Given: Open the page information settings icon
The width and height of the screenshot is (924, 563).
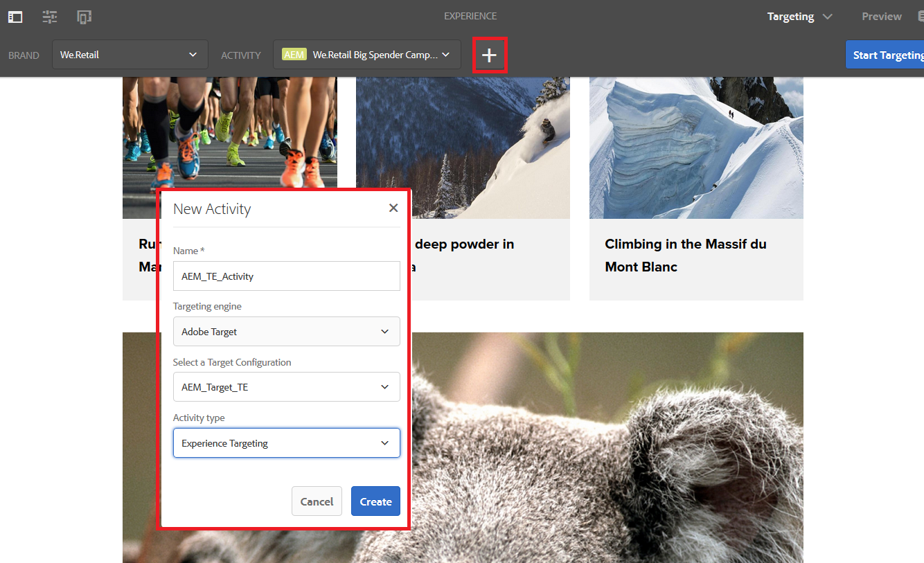Looking at the screenshot, I should click(x=50, y=17).
